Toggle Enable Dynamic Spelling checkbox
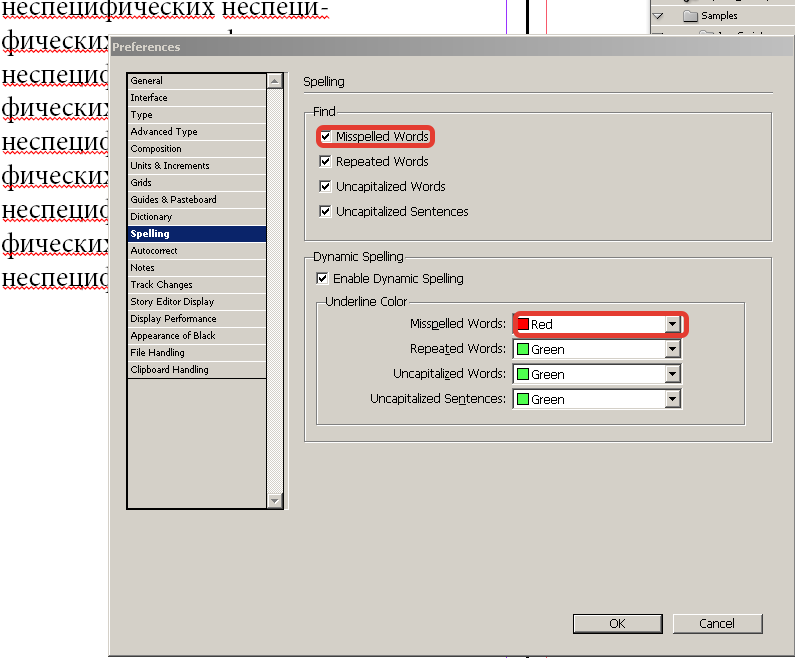 [322, 278]
